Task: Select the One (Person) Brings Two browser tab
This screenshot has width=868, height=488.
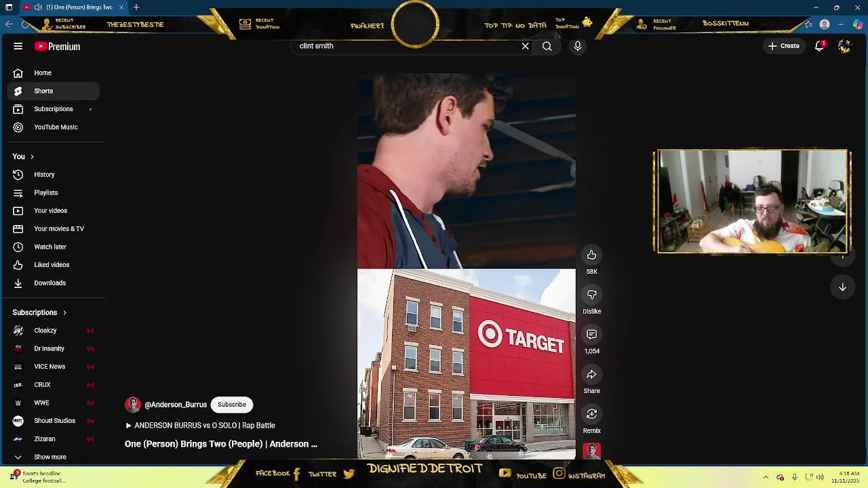Action: pos(73,7)
